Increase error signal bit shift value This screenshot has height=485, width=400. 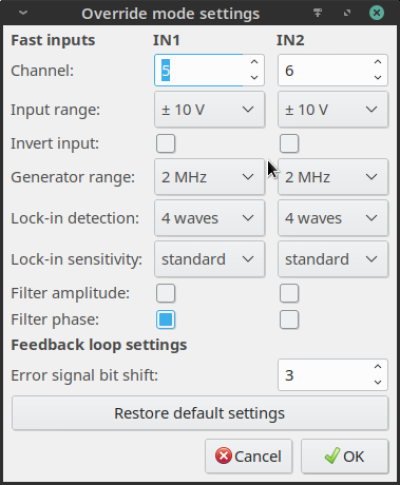(377, 367)
